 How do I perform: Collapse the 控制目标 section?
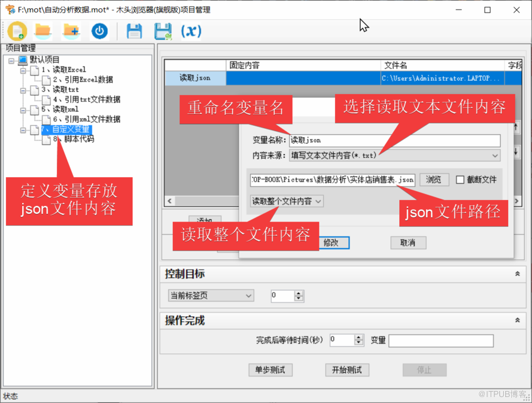point(517,274)
